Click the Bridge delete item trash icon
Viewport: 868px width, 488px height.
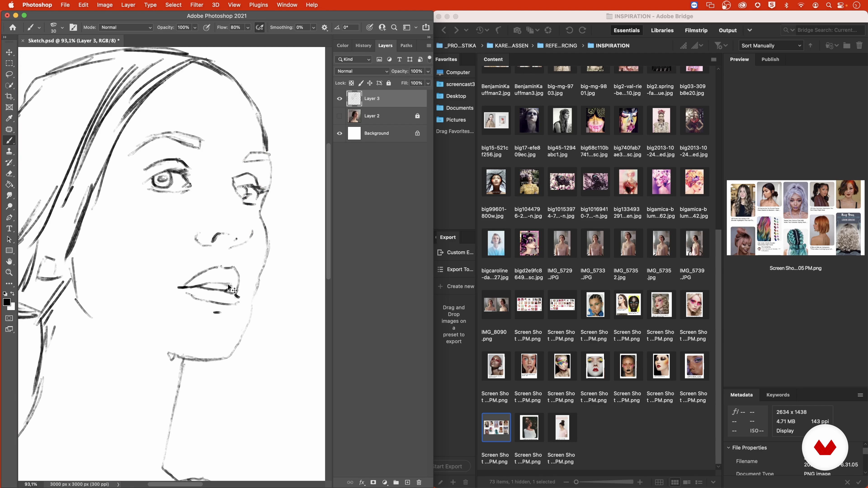[x=859, y=45]
